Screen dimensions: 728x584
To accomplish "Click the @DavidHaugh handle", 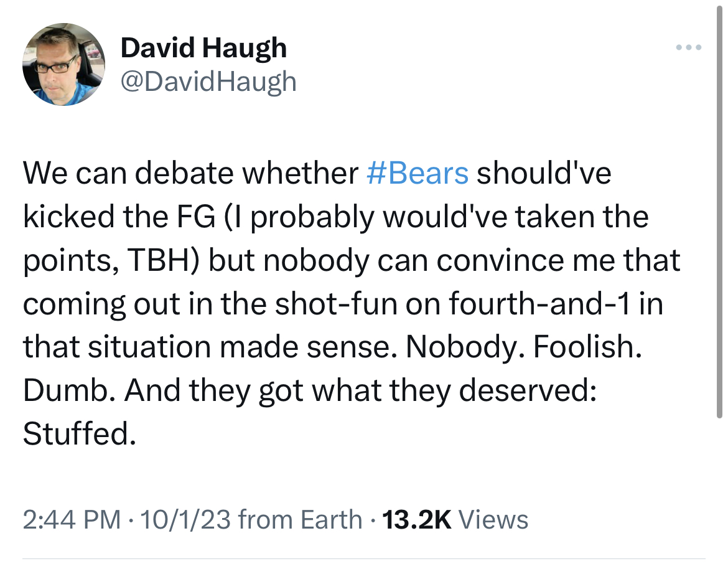I will coord(208,82).
